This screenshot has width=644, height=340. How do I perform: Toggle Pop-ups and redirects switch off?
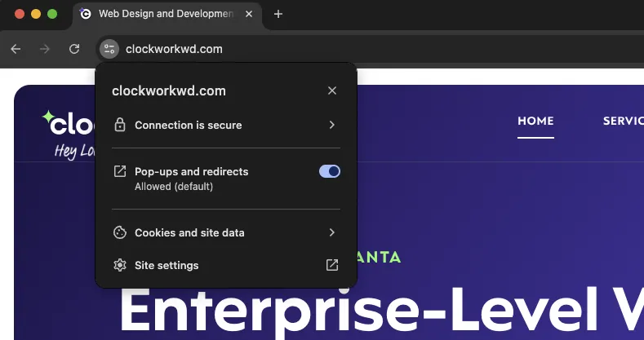[x=330, y=171]
